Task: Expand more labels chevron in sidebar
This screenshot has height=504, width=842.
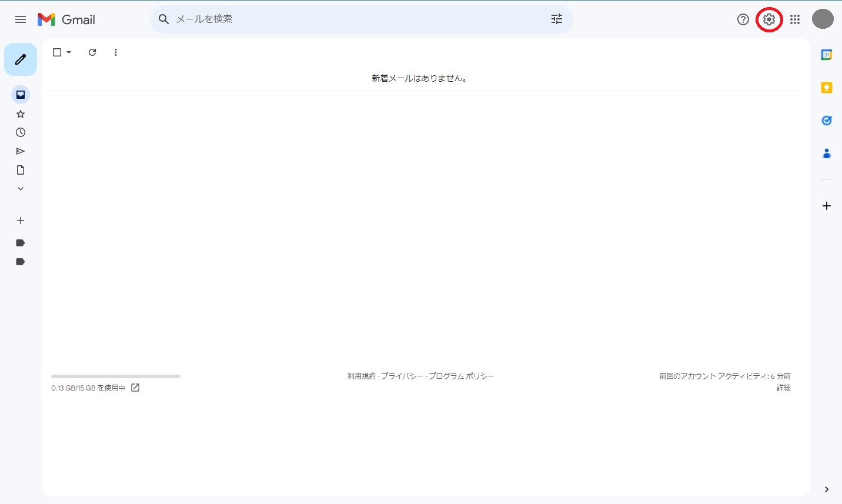Action: point(21,189)
